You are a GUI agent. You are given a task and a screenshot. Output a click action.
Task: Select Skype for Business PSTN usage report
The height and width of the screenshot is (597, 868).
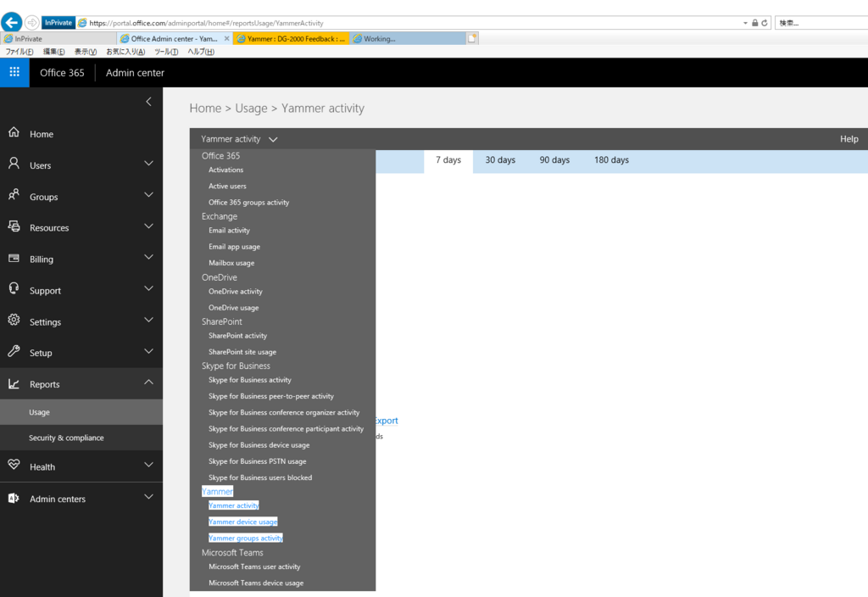pos(258,461)
